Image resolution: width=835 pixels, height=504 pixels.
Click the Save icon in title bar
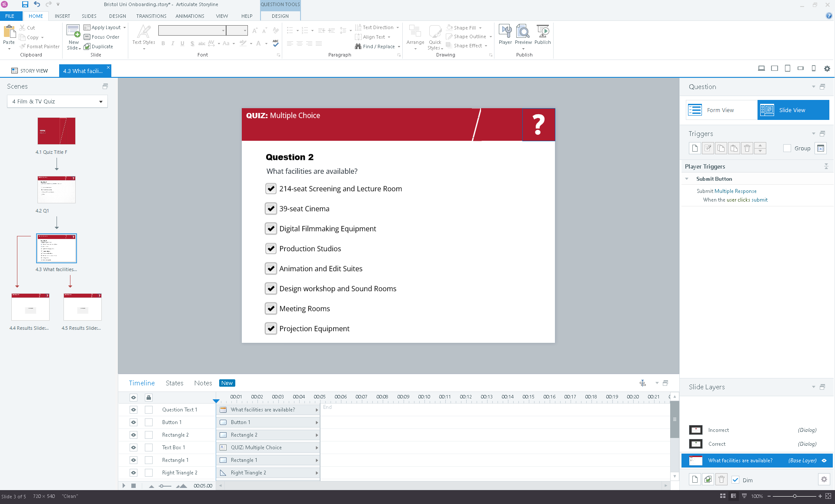(25, 4)
